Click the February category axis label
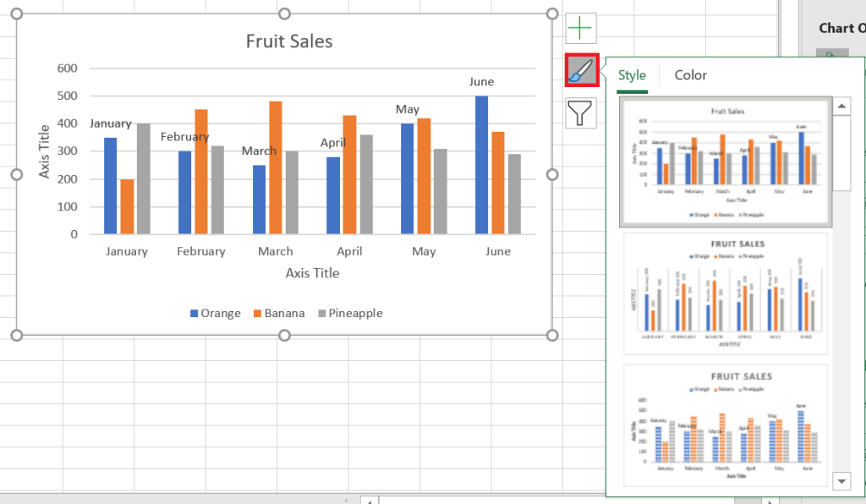This screenshot has height=504, width=866. point(201,252)
